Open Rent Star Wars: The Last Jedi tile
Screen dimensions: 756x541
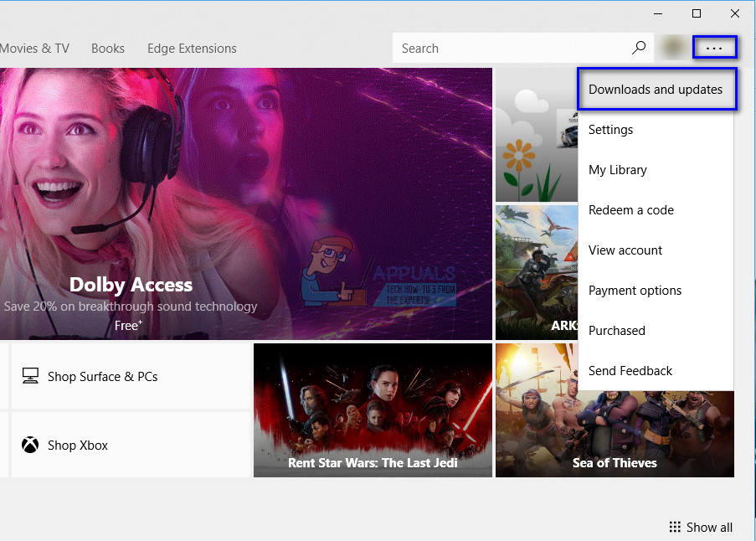373,410
